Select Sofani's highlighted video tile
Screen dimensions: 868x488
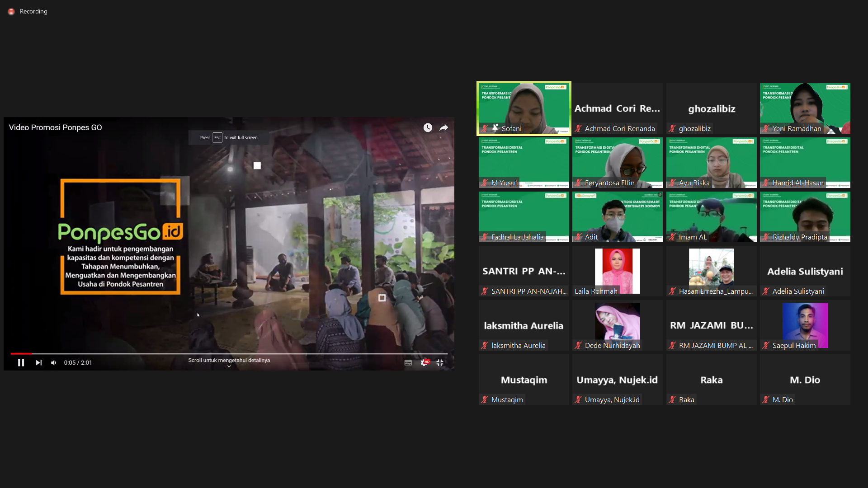click(x=524, y=108)
